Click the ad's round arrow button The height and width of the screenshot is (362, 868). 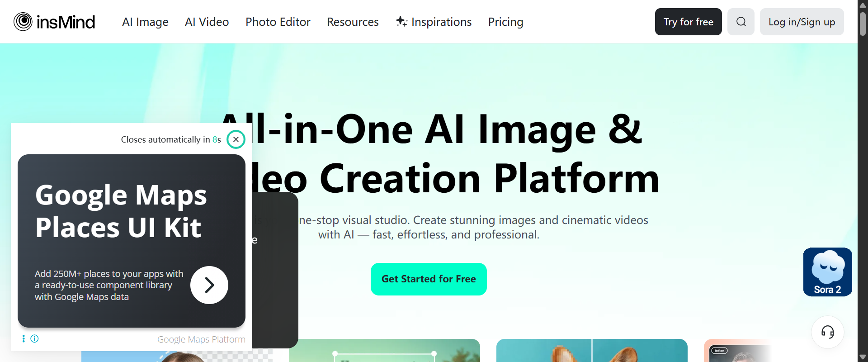209,285
